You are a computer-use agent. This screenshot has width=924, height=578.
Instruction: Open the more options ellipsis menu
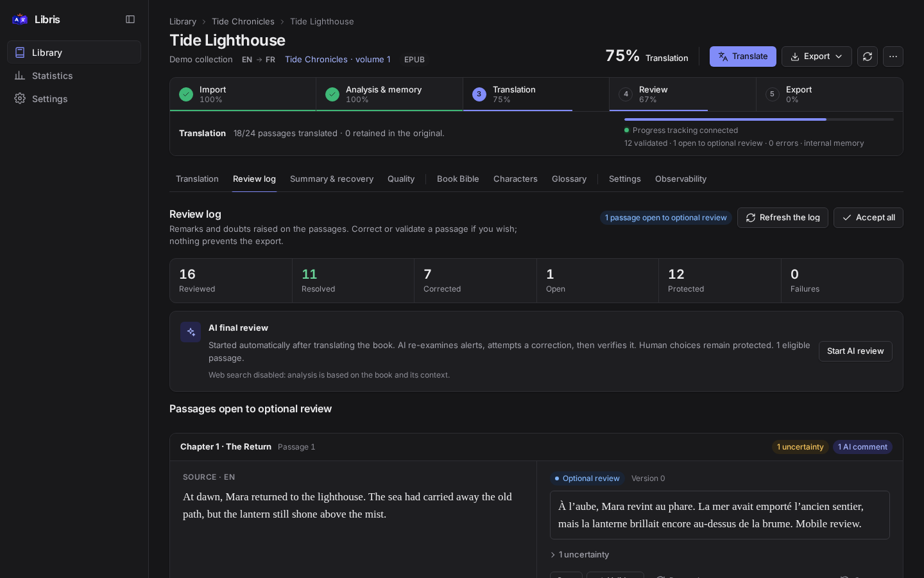(x=893, y=57)
